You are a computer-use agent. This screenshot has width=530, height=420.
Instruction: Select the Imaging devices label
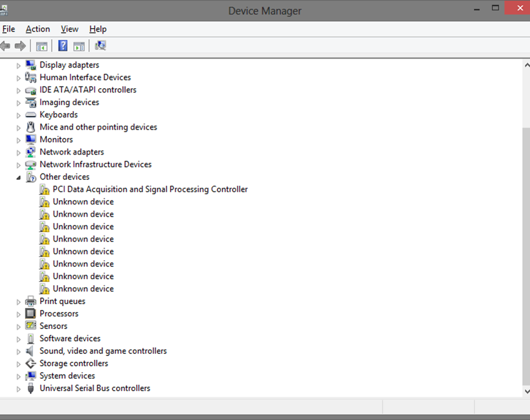click(69, 102)
